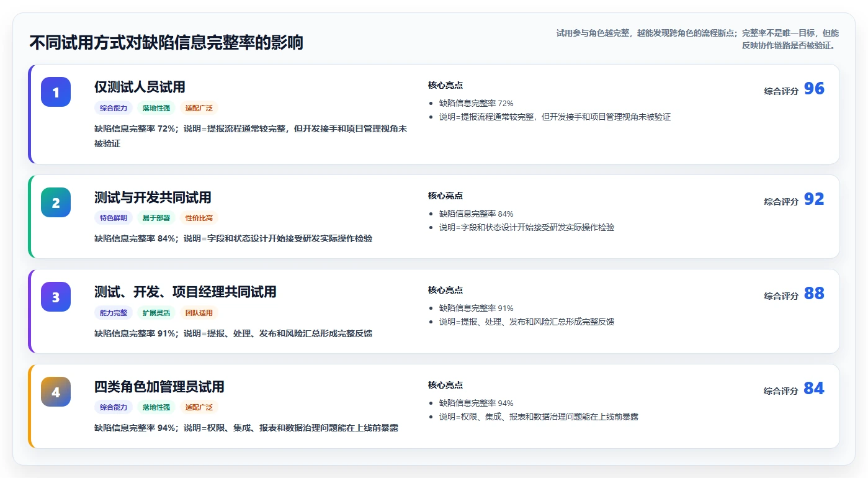Click bullet 说明=提报流程通常较完整 in first card
This screenshot has height=478, width=868.
(555, 117)
